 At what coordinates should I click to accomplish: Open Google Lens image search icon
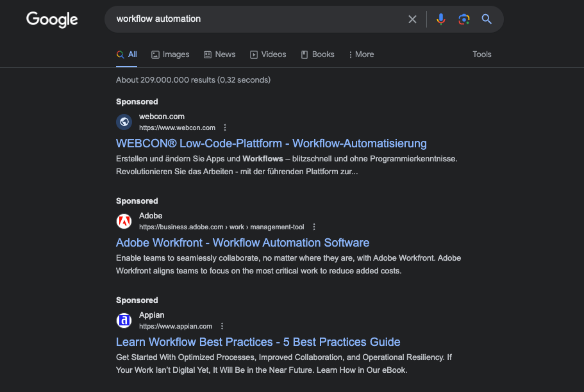tap(463, 19)
